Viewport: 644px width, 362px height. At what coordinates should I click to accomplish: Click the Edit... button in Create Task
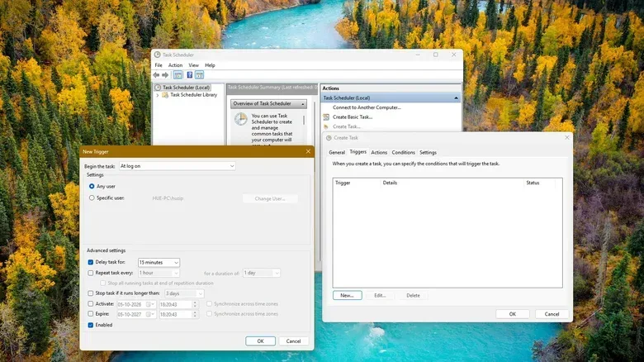pos(380,295)
